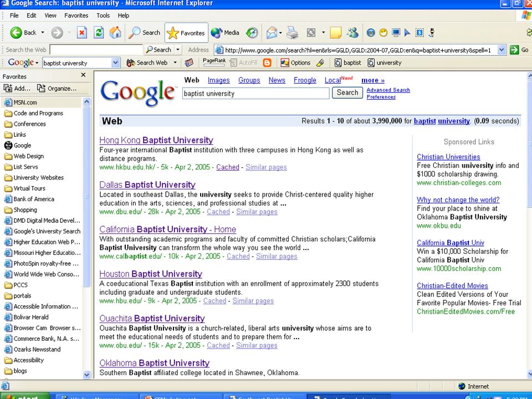Open the Google favorite entry
Viewport: 532px width, 399px height.
(x=22, y=145)
